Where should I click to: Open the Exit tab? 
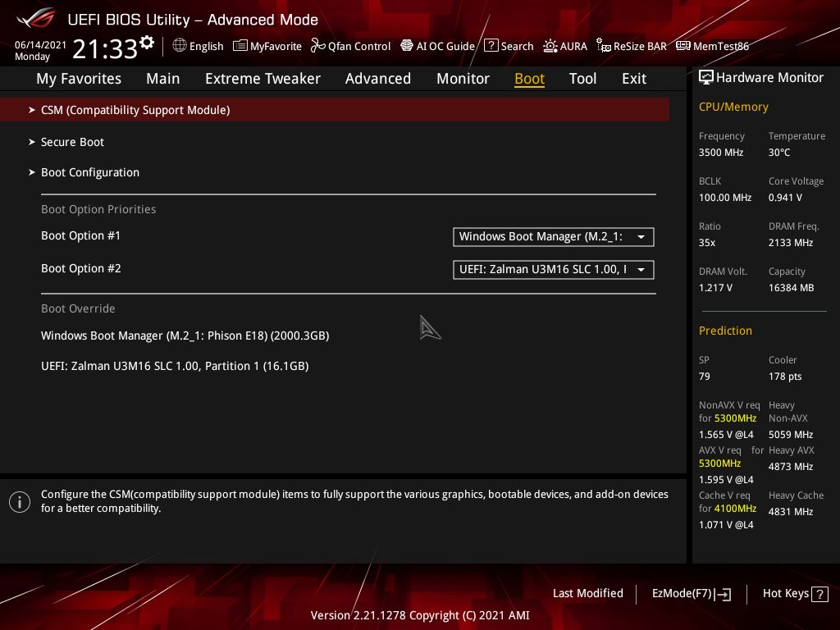coord(634,79)
